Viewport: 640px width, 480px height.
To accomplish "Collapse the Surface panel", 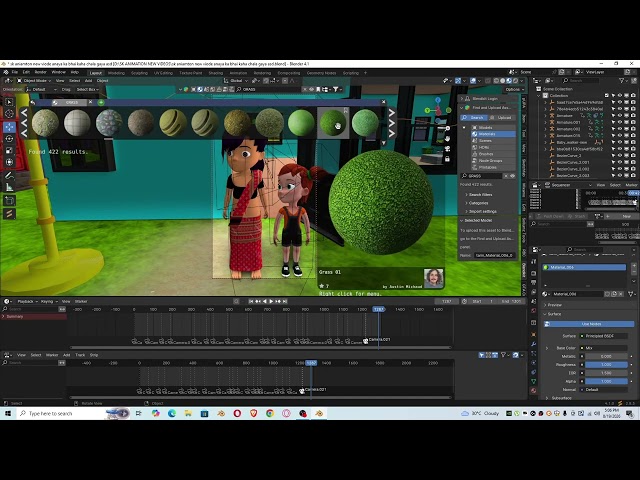I will (x=552, y=314).
